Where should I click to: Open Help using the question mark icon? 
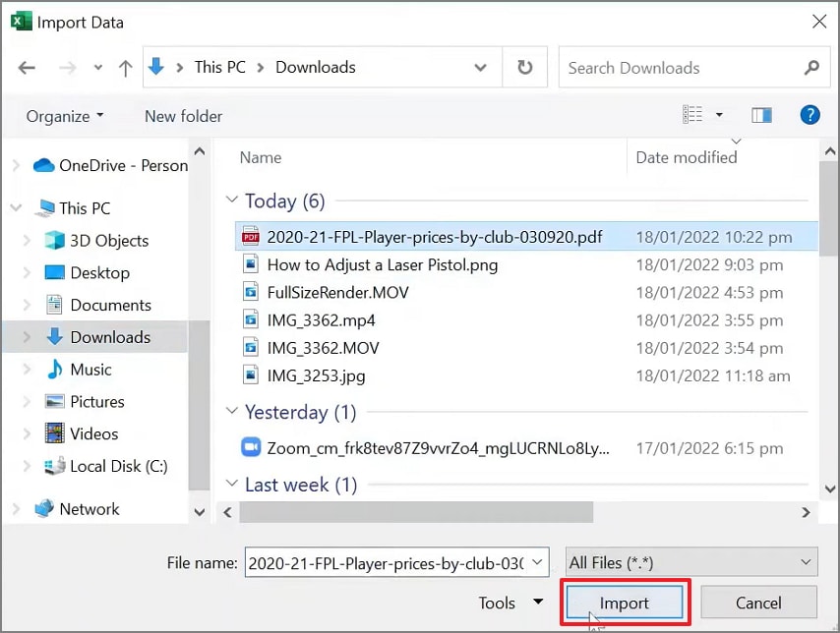click(x=810, y=115)
